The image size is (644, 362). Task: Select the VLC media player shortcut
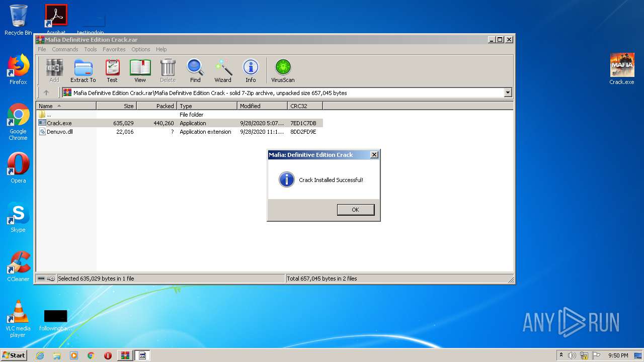click(x=18, y=319)
